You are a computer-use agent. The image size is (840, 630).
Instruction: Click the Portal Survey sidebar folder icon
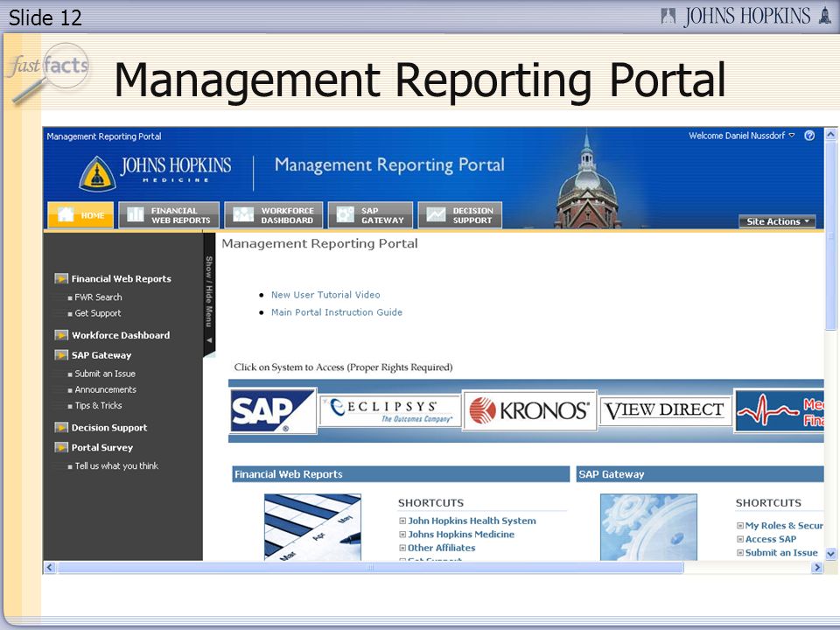coord(61,447)
